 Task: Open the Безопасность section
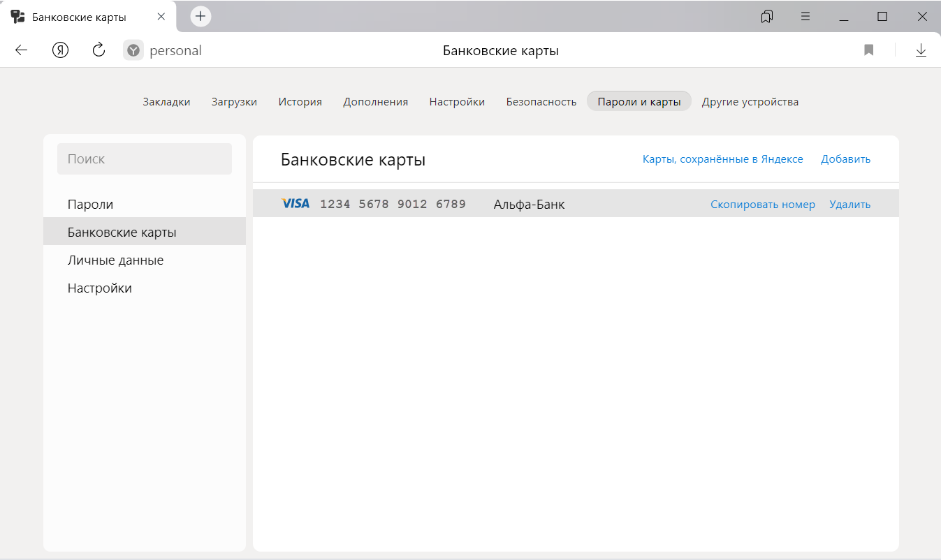point(541,101)
